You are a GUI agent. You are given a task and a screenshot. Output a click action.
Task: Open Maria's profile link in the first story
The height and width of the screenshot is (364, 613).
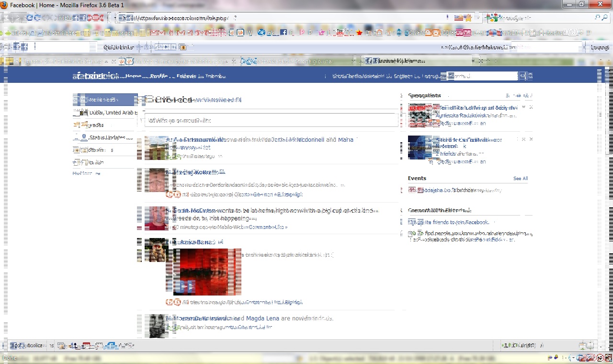pyautogui.click(x=346, y=140)
